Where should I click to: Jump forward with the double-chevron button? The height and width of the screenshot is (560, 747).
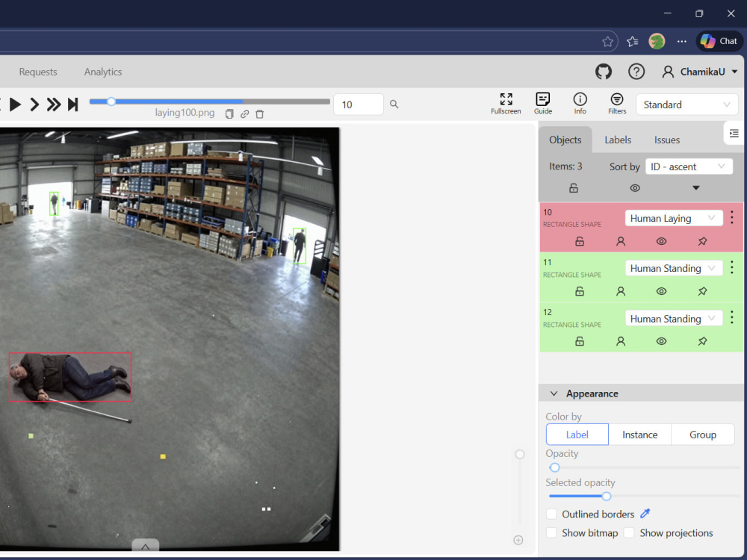coord(53,105)
